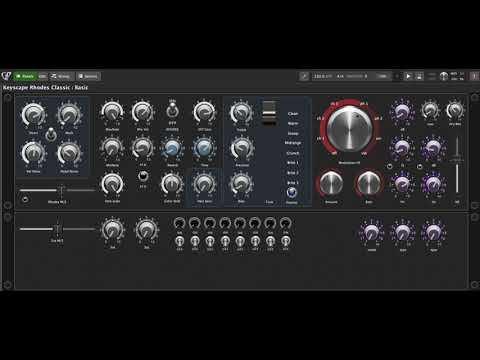
Task: Select the Crunch amp mode label
Action: (x=293, y=153)
